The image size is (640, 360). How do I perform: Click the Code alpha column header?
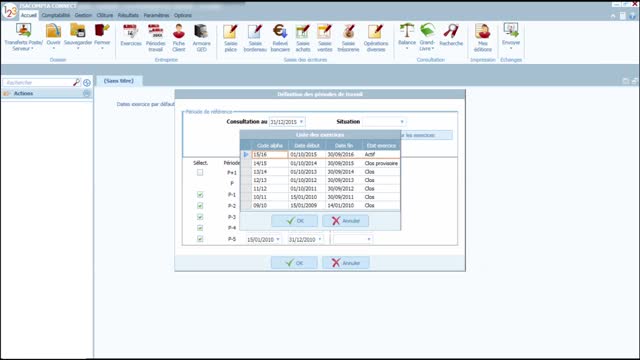(270, 146)
